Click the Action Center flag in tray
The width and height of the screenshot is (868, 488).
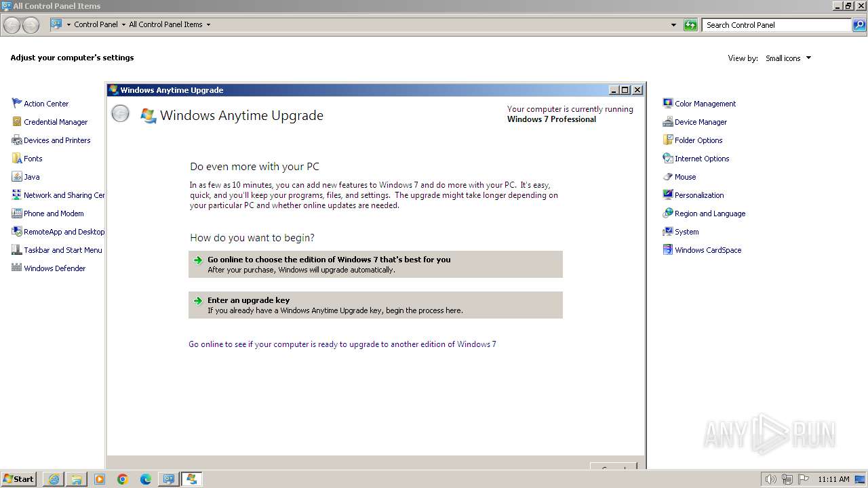click(803, 479)
